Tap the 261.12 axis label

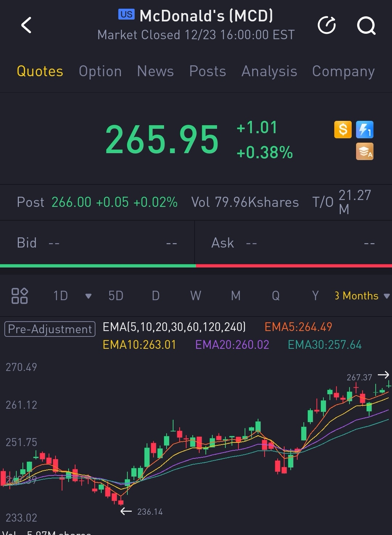[21, 405]
